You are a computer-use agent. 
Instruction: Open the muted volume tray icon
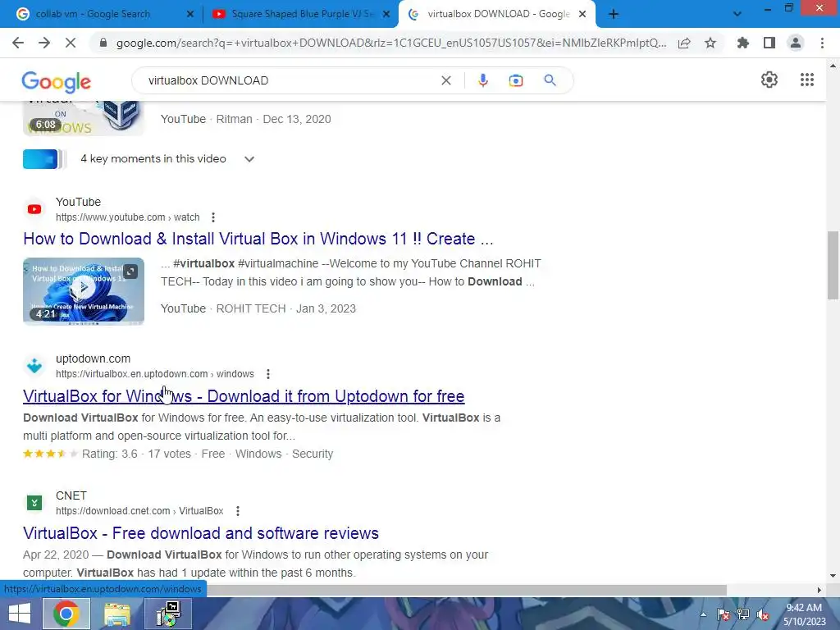(x=763, y=614)
